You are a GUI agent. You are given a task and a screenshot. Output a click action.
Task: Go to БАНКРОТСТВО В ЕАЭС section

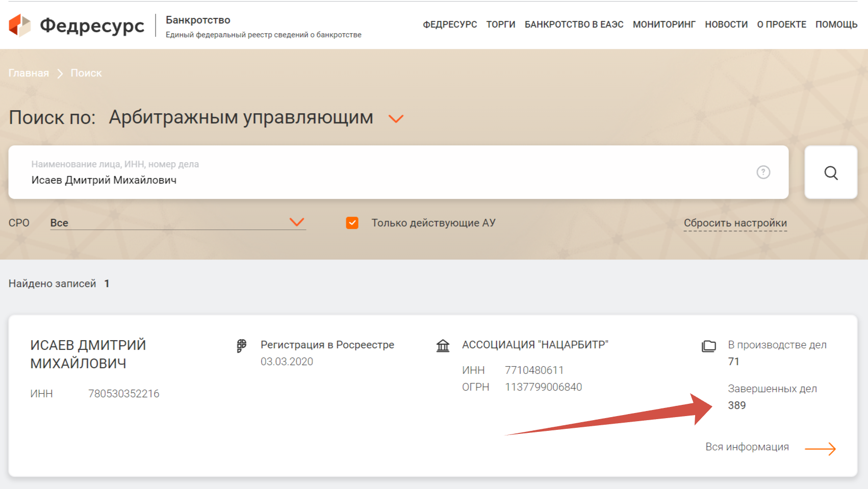pyautogui.click(x=574, y=24)
